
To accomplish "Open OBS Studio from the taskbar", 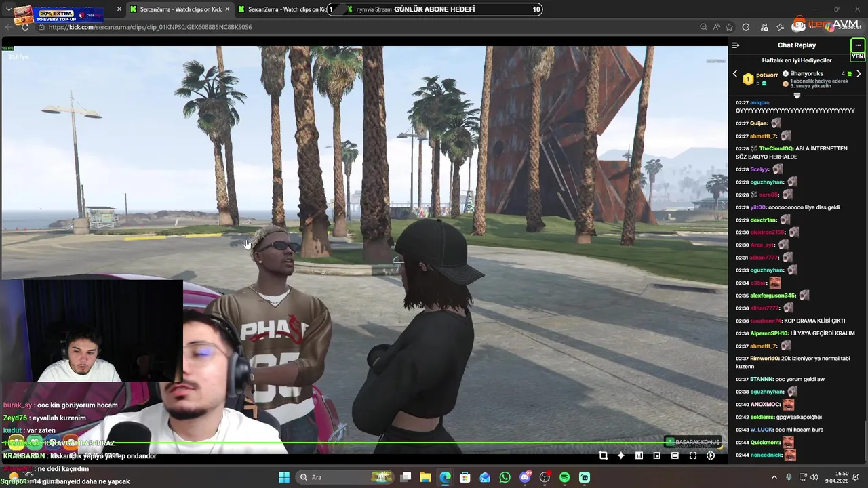I will (x=545, y=477).
